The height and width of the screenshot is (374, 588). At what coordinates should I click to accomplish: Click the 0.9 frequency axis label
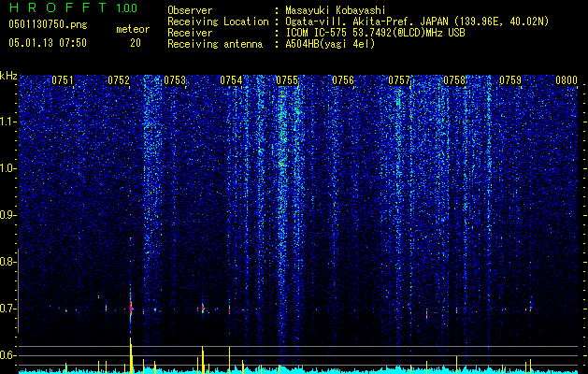[7, 215]
